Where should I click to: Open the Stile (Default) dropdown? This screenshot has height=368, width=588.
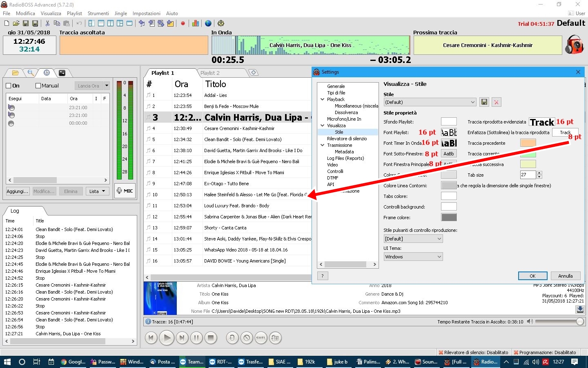coord(430,102)
